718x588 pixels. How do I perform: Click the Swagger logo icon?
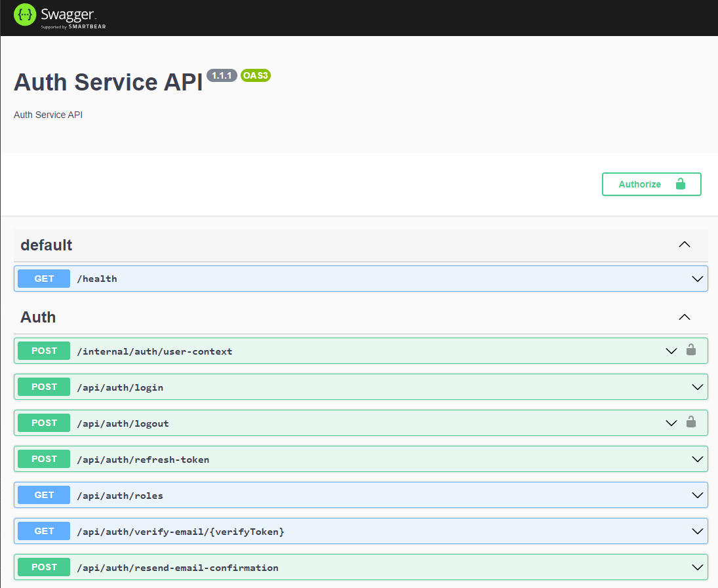(x=24, y=16)
